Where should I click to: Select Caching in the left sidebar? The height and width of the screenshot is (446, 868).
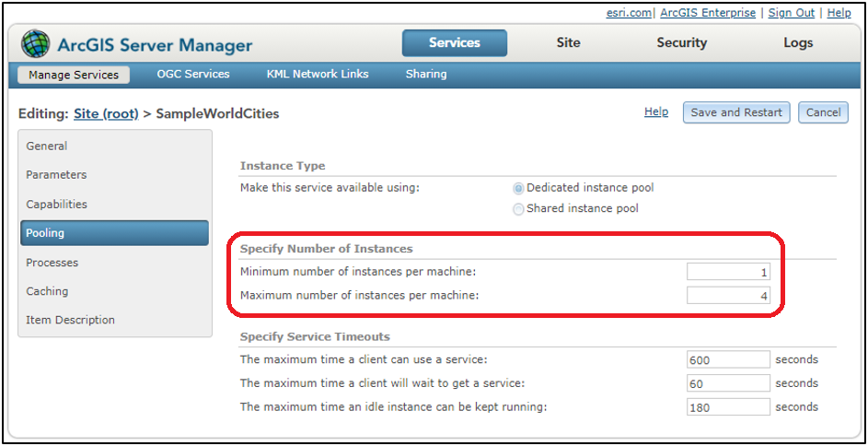point(48,291)
